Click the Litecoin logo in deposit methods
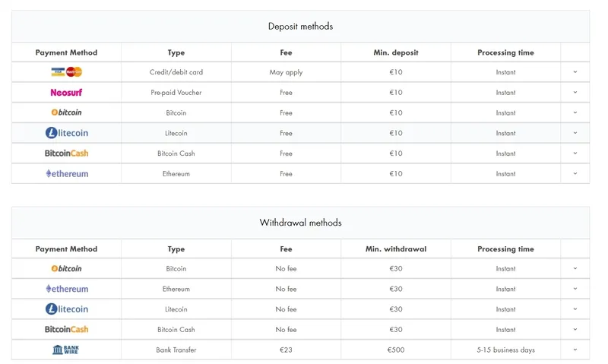The image size is (608, 364). pos(66,133)
